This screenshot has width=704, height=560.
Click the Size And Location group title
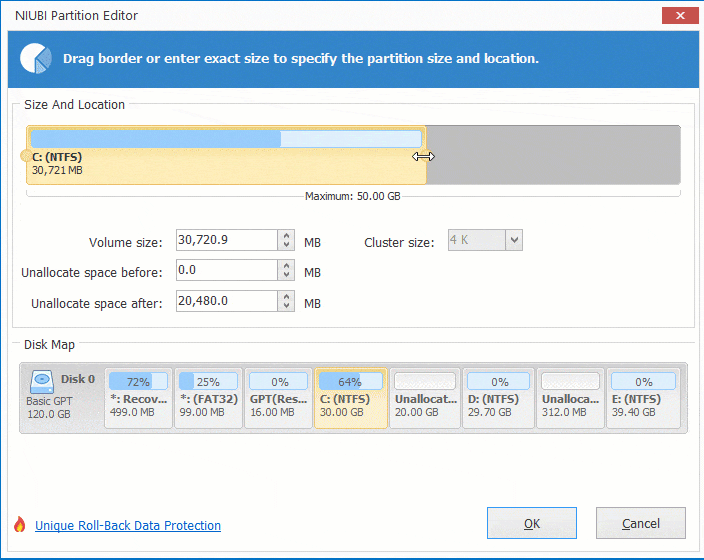coord(75,105)
